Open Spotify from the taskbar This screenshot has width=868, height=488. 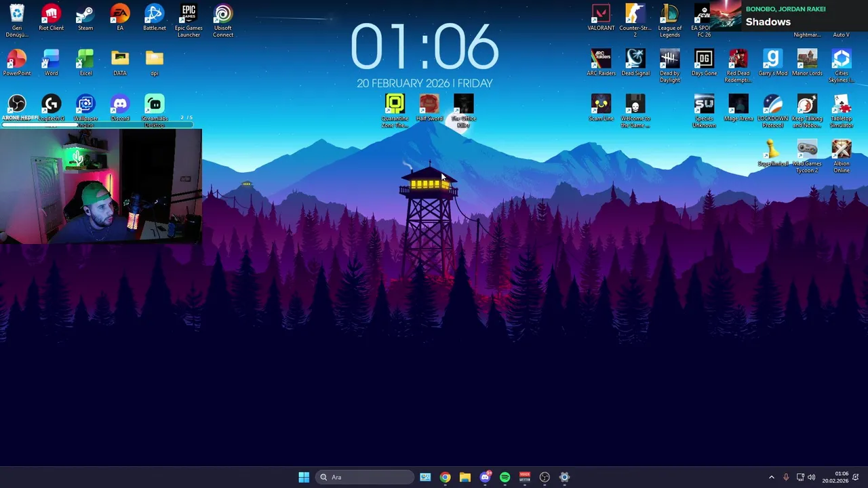click(x=505, y=477)
